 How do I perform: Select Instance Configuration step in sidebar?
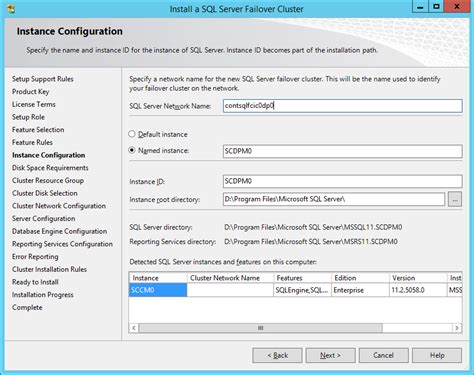point(49,155)
